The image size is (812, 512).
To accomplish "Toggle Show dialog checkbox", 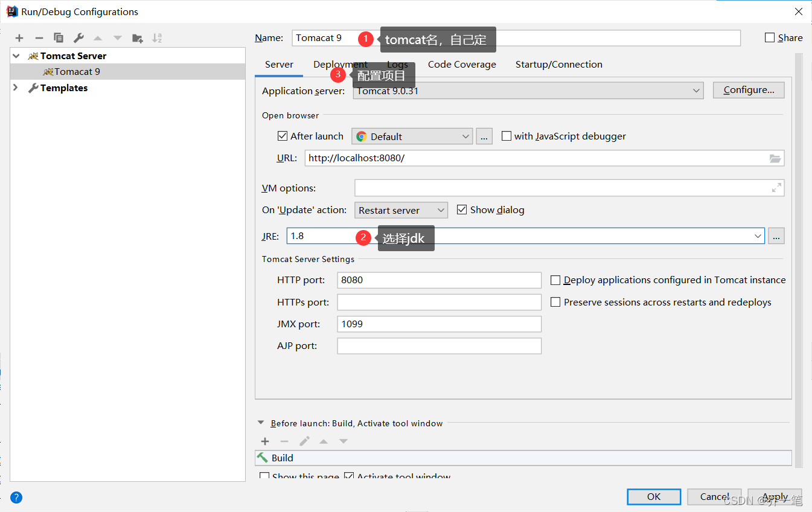I will click(462, 210).
